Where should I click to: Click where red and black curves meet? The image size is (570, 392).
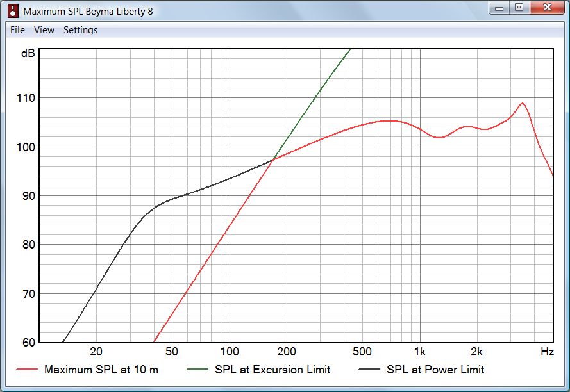272,159
